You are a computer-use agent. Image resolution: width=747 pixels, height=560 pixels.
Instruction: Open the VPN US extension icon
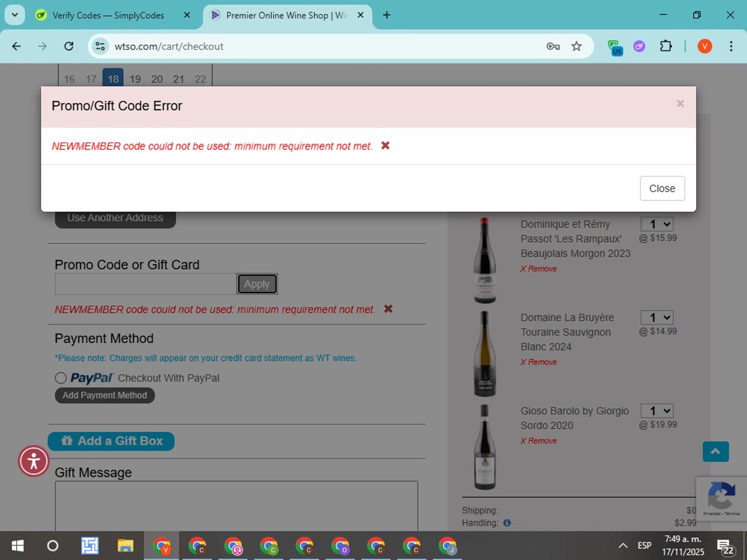615,47
